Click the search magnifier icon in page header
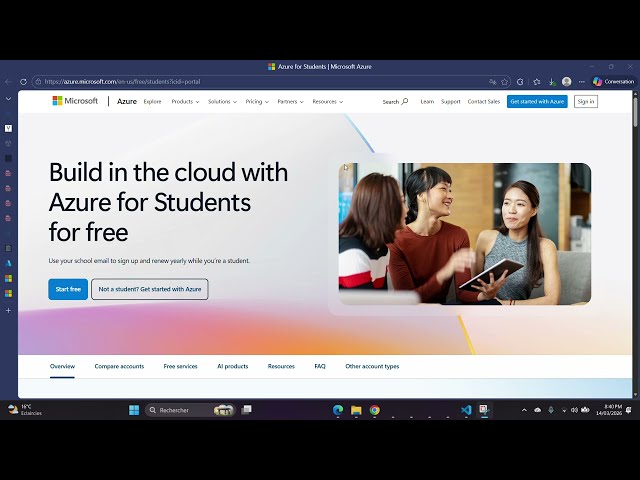 404,101
